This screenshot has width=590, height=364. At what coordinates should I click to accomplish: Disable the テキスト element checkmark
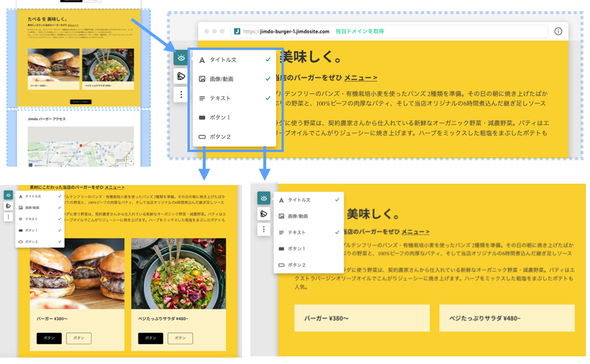(x=267, y=98)
